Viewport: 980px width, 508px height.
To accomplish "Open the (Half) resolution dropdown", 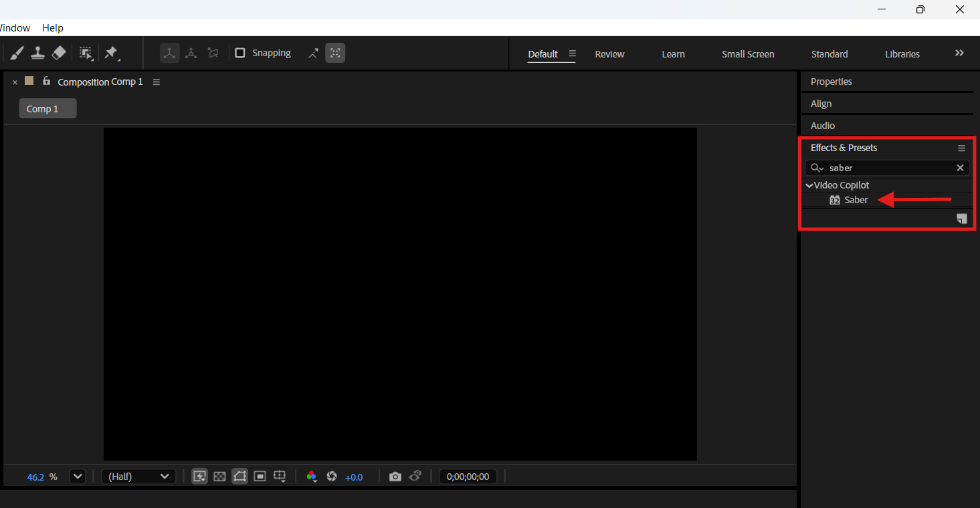I will (x=138, y=477).
